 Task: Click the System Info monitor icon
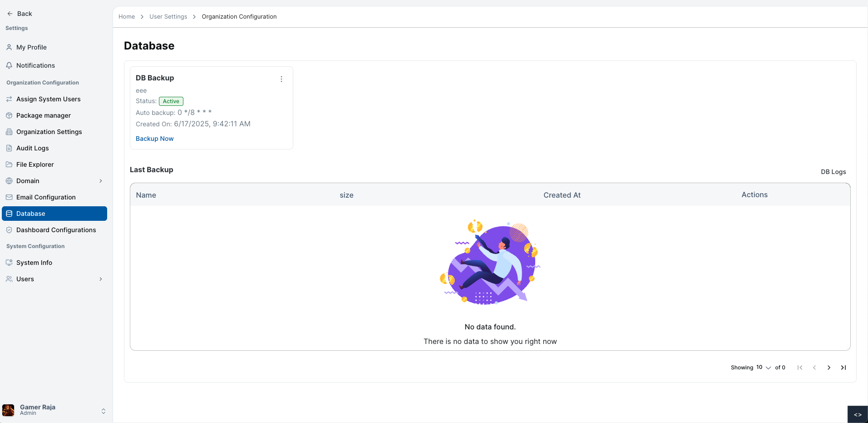click(10, 263)
